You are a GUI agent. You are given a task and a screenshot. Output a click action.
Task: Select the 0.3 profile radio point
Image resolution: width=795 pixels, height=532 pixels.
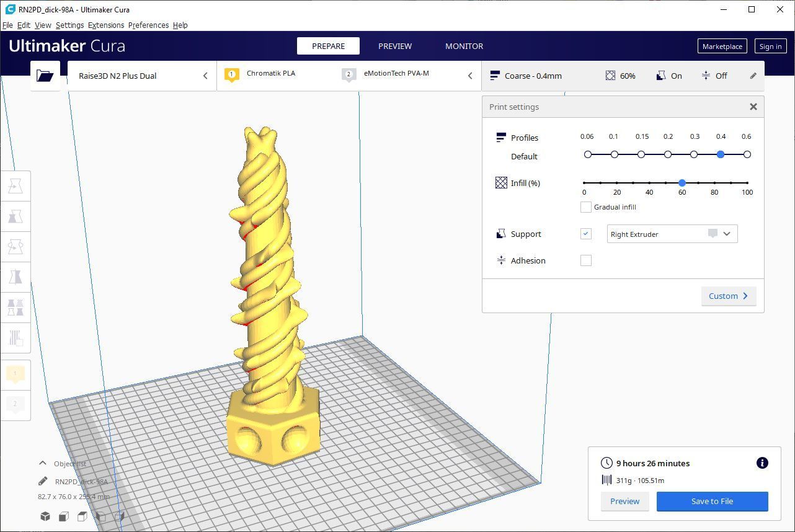click(694, 154)
